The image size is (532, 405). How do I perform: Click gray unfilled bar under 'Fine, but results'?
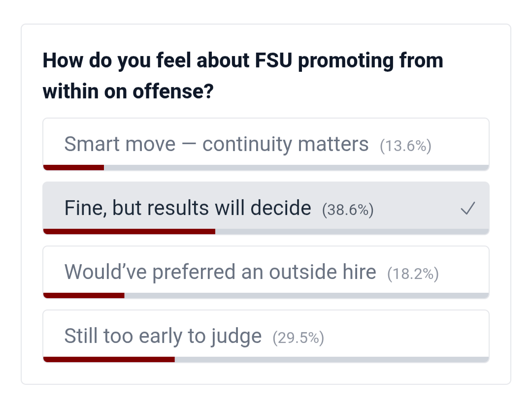pyautogui.click(x=352, y=231)
